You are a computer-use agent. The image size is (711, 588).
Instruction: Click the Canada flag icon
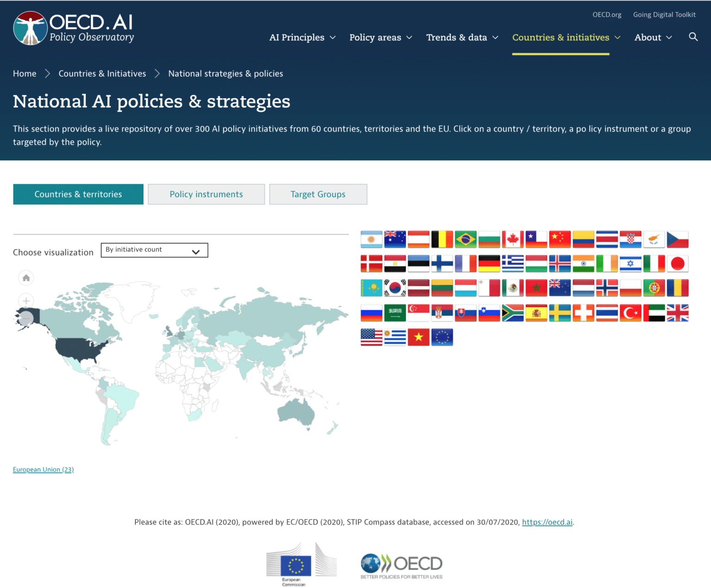512,239
